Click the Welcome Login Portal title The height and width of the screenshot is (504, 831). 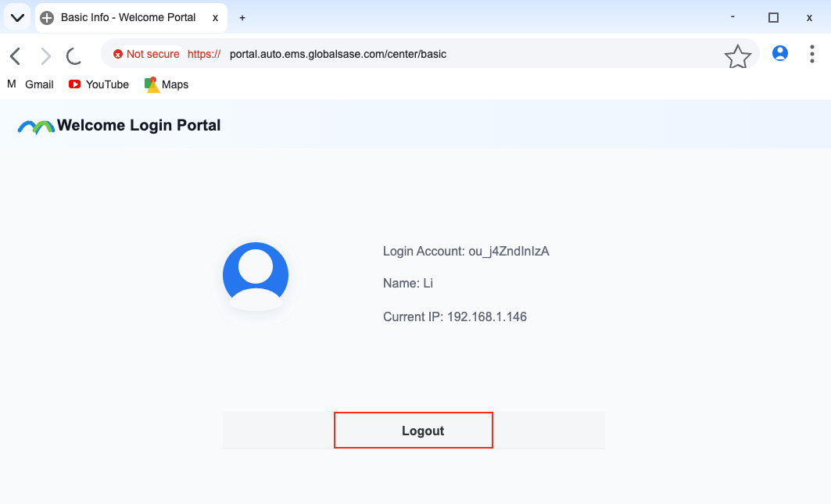[x=139, y=126]
